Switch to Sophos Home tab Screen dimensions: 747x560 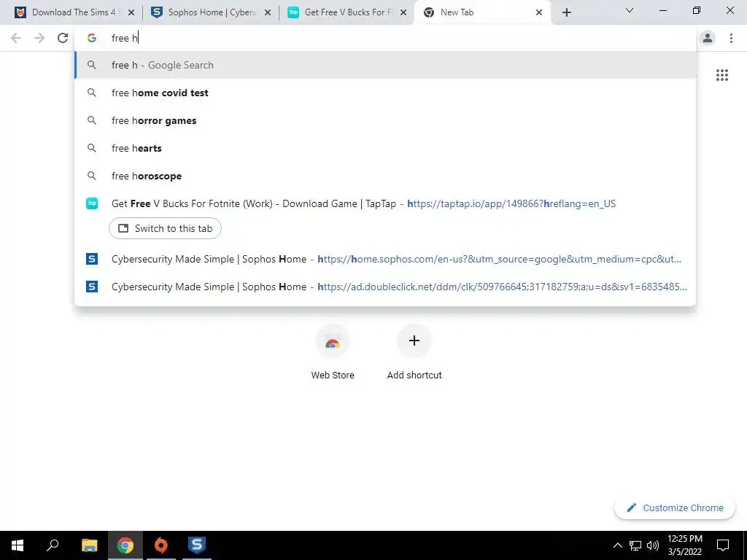(x=211, y=12)
